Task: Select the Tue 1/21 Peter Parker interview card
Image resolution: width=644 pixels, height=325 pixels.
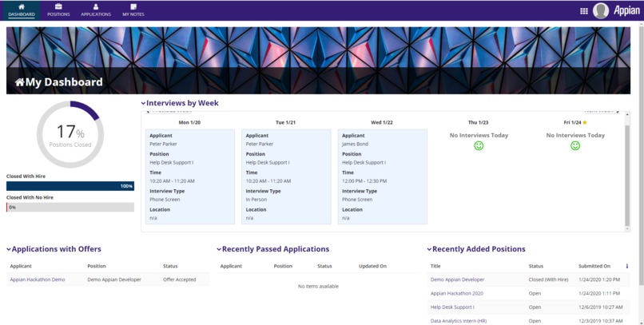Action: [286, 176]
